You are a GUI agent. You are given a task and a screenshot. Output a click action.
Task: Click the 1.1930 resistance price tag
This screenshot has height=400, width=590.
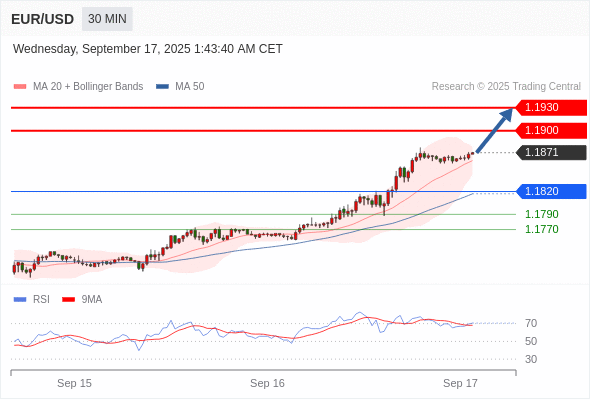[551, 108]
